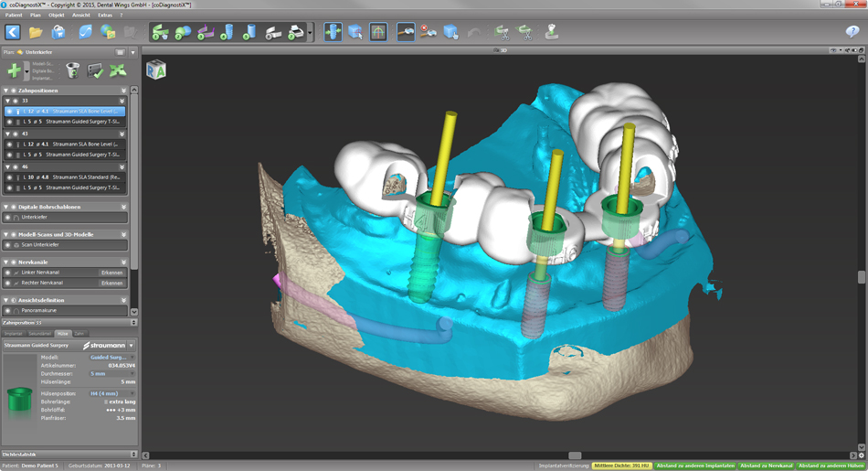
Task: Toggle visibility of Linker Nervkanal
Action: coord(9,272)
